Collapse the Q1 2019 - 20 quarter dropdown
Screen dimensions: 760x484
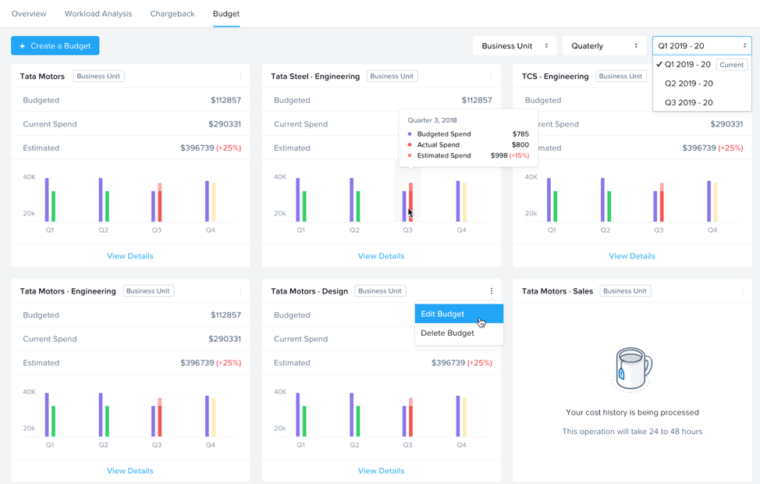pos(701,46)
